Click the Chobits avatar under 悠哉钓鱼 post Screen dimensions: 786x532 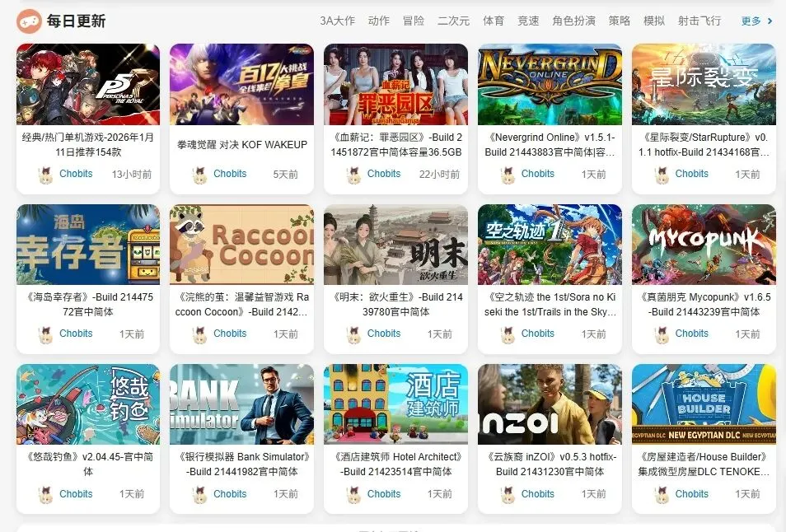45,495
